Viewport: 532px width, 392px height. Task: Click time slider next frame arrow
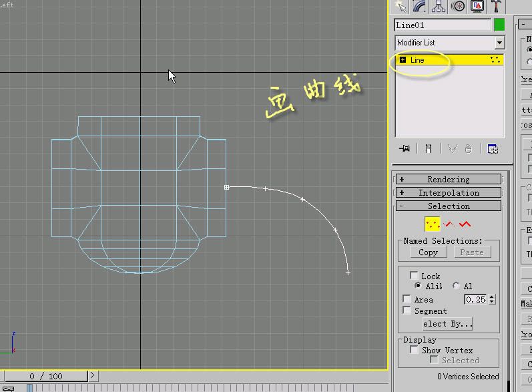93,375
